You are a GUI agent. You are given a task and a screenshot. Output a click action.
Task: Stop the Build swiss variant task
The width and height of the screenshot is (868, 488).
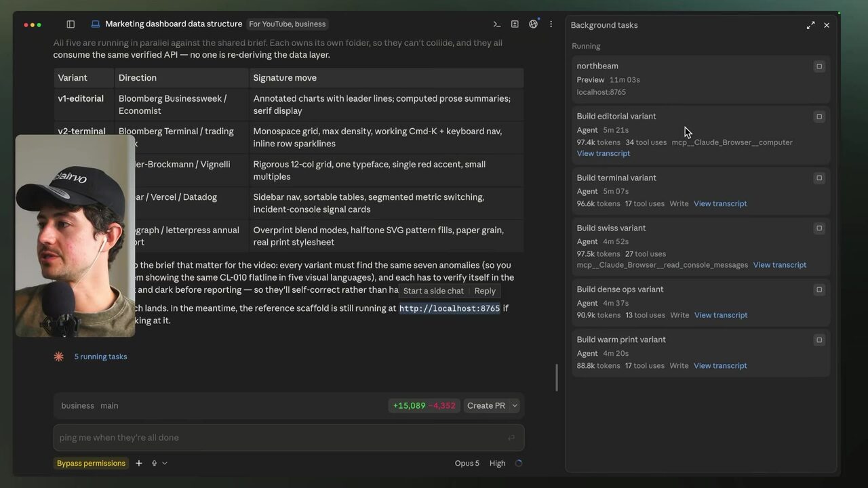[819, 228]
